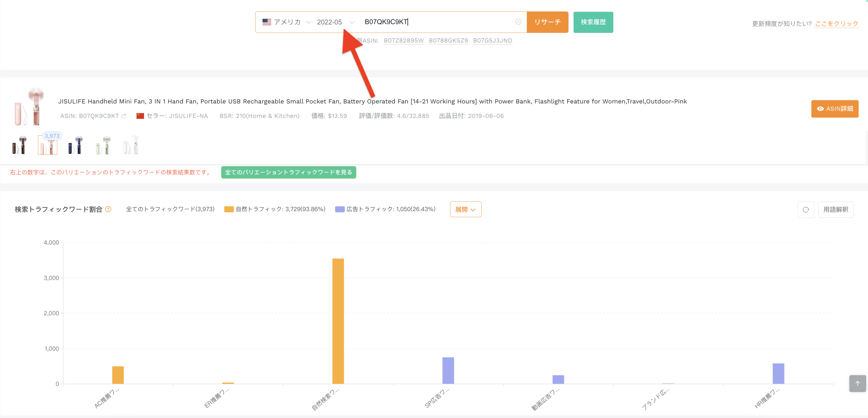Open the 2022-05 month dropdown
Image resolution: width=868 pixels, height=418 pixels.
336,22
